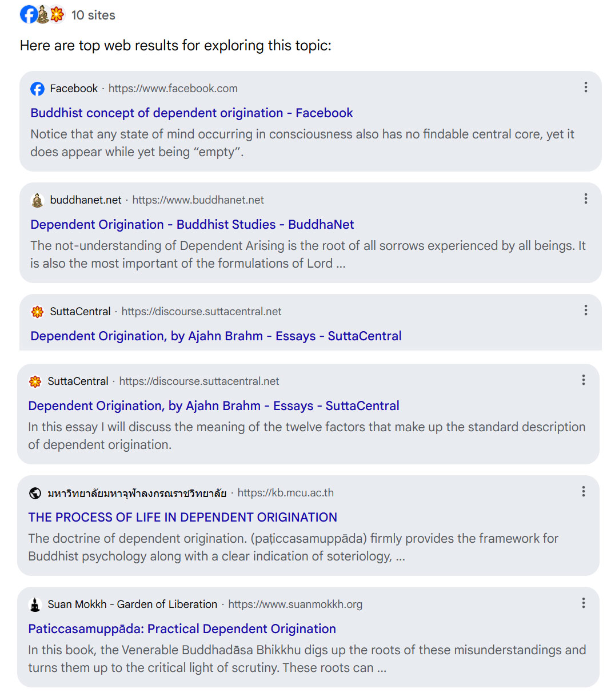
Task: Click the https://kb.mcu.ac.th URL text
Action: pos(285,493)
